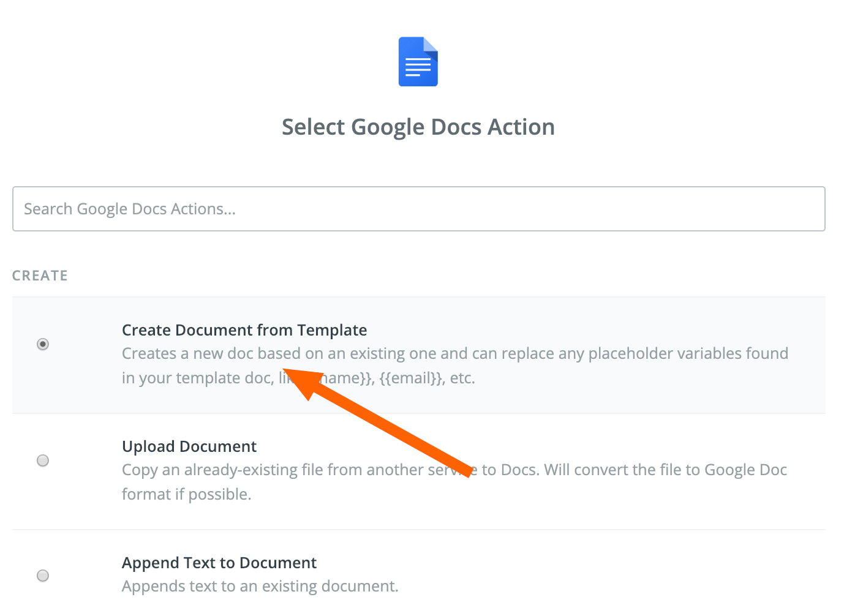844x616 pixels.
Task: Focus the Search Google Docs Actions field
Action: [419, 209]
